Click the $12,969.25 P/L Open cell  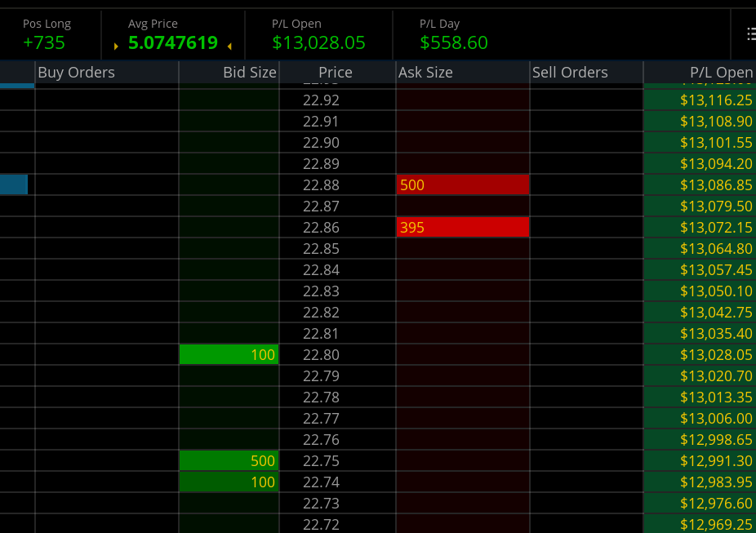700,524
